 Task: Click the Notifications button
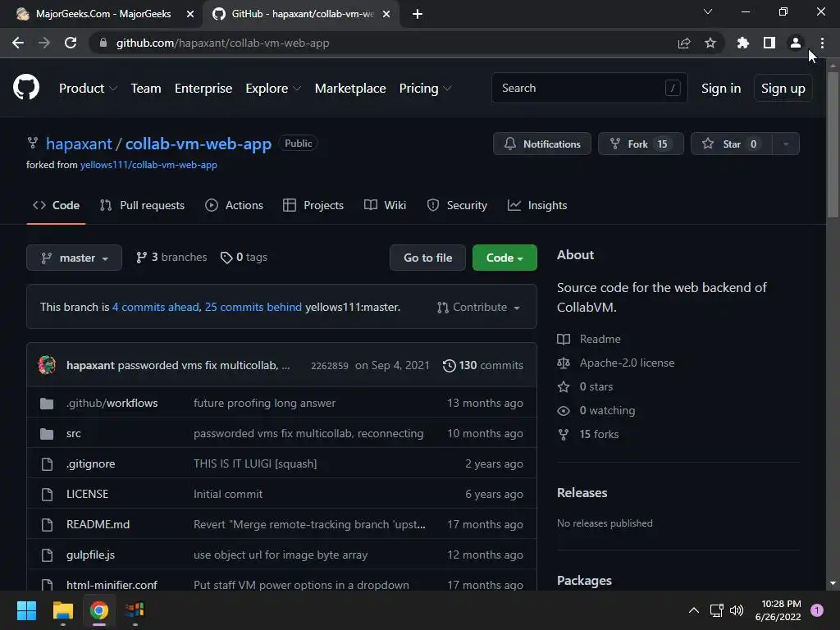(x=542, y=144)
